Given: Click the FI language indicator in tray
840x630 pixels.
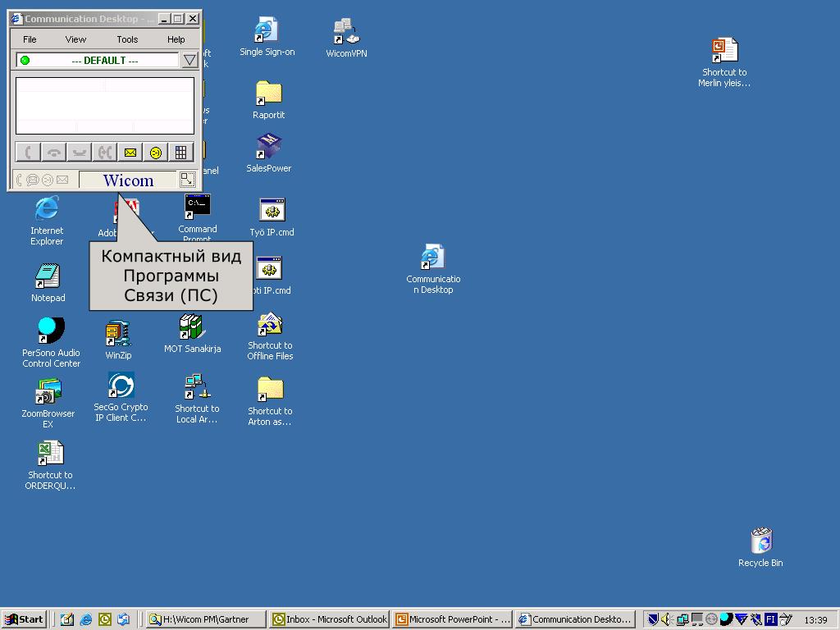Looking at the screenshot, I should tap(770, 620).
